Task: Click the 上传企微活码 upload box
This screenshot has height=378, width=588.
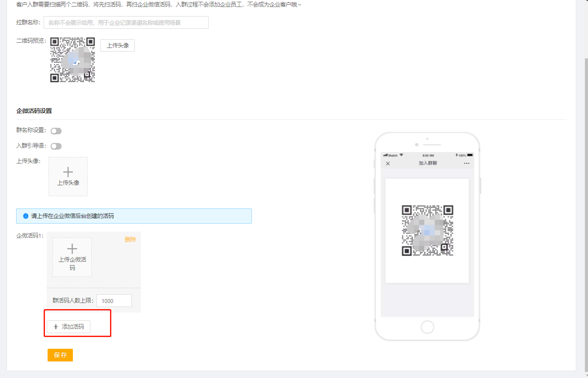Action: (x=72, y=257)
